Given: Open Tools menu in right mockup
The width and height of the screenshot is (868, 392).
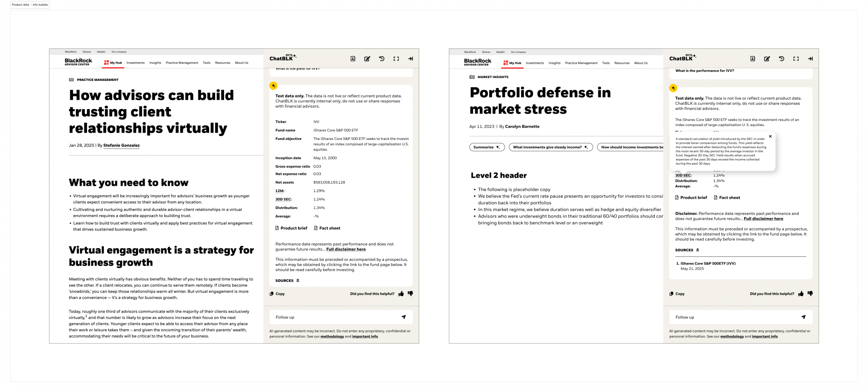Looking at the screenshot, I should tap(606, 63).
